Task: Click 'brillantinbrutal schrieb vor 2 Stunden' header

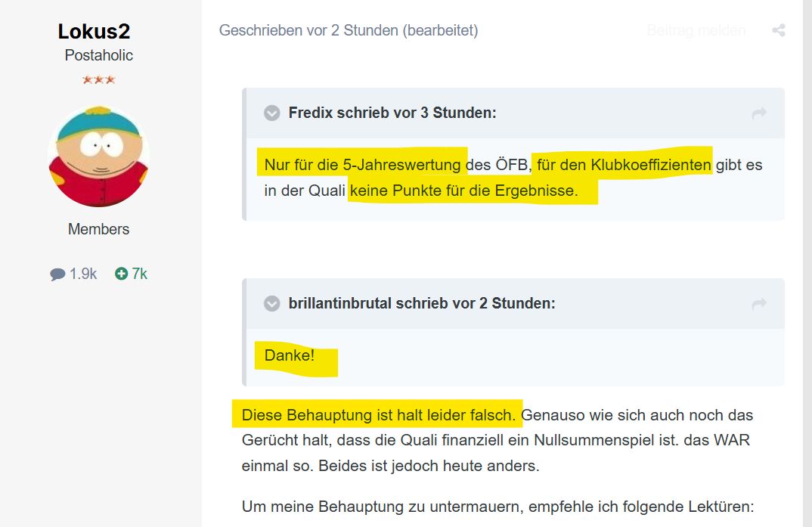Action: [422, 303]
